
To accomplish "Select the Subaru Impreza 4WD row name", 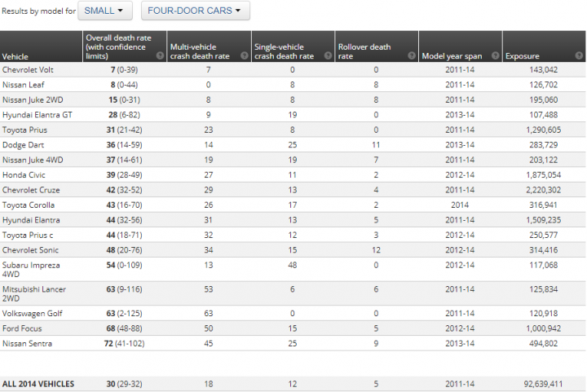I will coord(31,269).
